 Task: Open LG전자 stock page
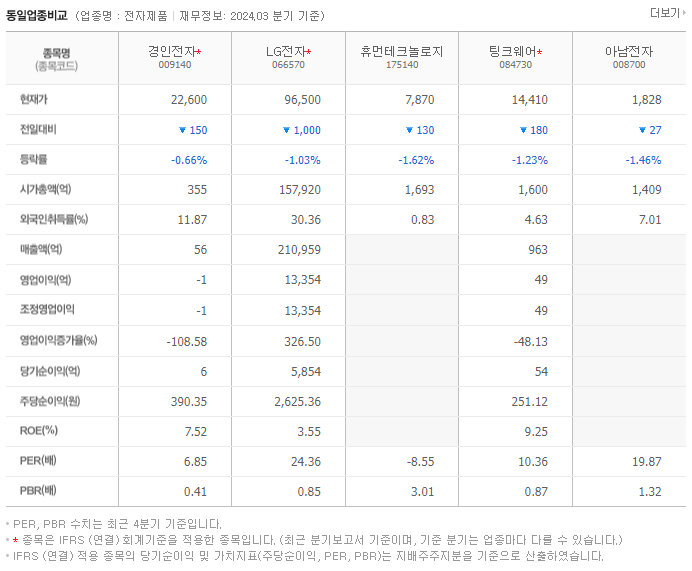286,52
